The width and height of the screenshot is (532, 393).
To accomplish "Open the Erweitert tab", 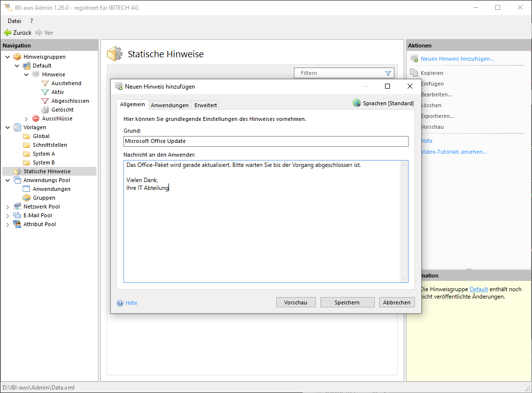I will tap(205, 105).
